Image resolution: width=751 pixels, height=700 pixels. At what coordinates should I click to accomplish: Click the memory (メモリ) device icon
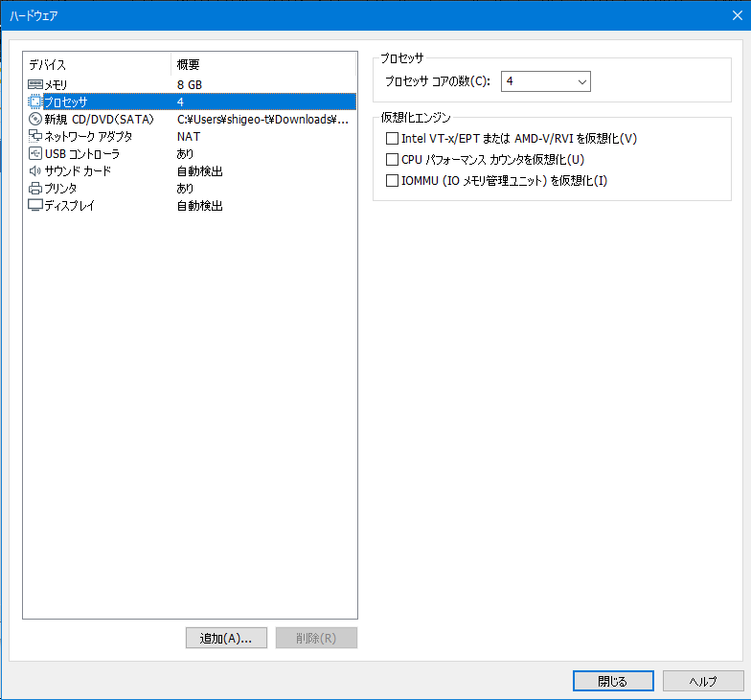pyautogui.click(x=35, y=84)
